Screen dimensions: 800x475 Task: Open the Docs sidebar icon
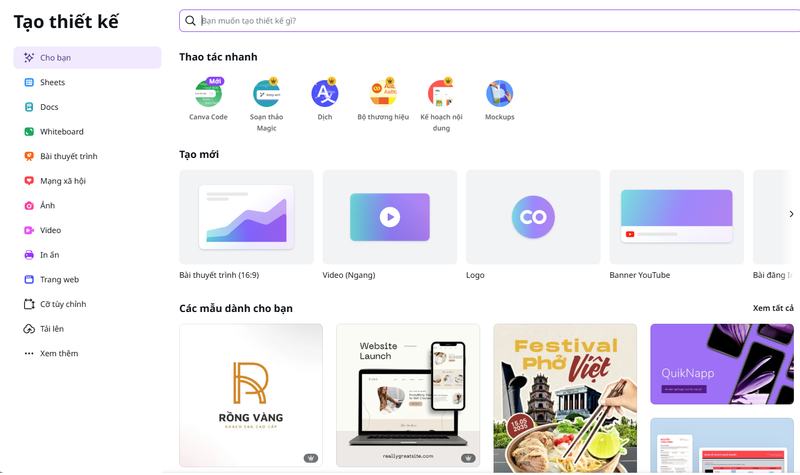29,107
